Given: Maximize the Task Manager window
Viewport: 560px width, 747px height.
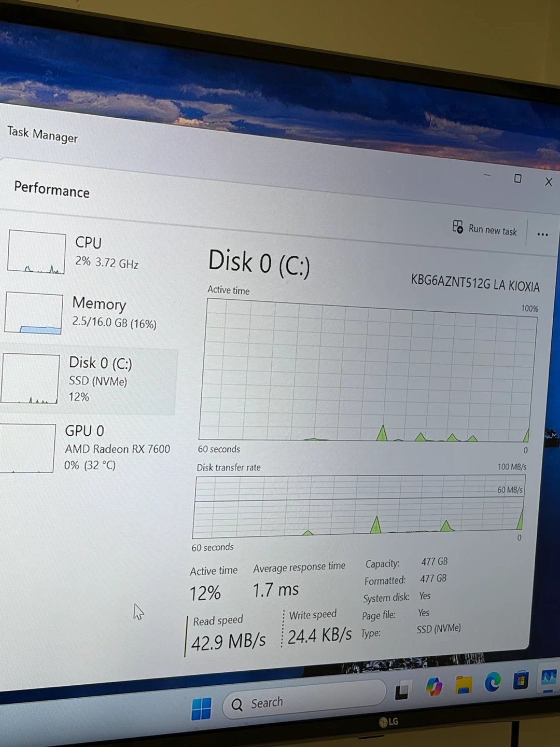Looking at the screenshot, I should coord(517,178).
